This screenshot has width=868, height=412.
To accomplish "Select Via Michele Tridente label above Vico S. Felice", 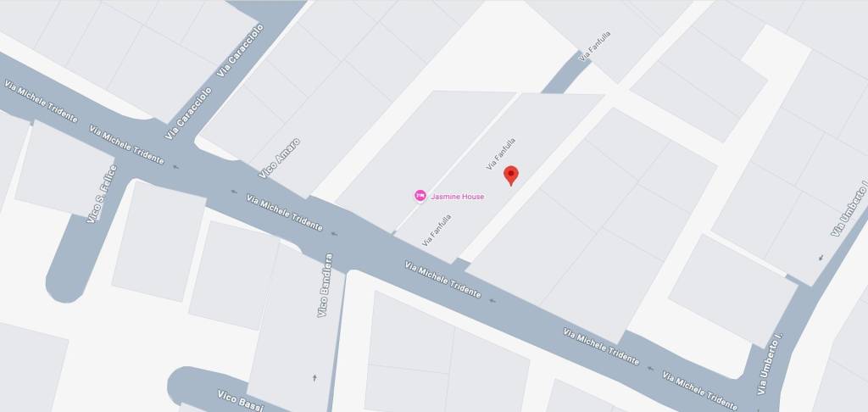I will click(127, 144).
